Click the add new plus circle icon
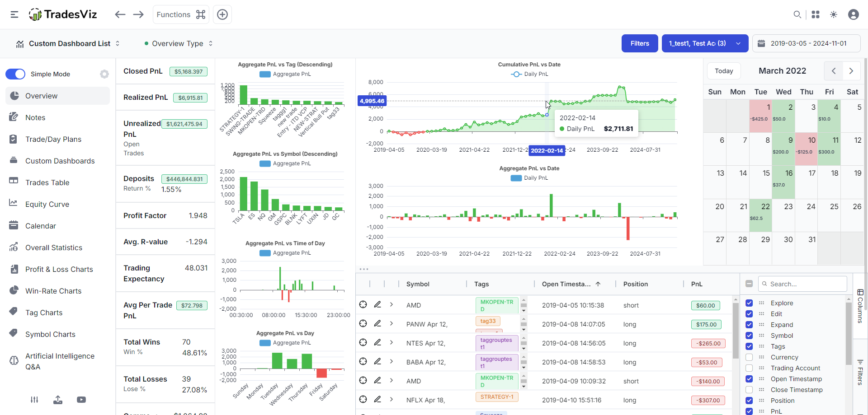This screenshot has width=868, height=415. click(222, 14)
